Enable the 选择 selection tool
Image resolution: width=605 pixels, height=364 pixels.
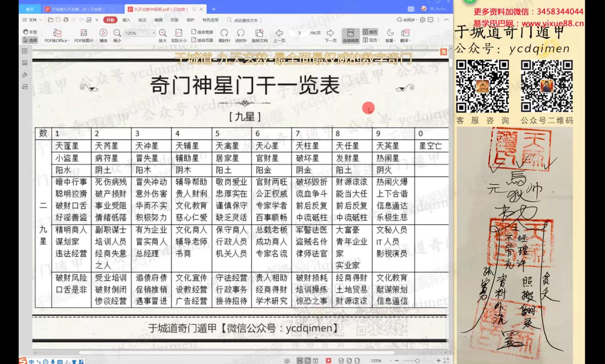tap(30, 40)
